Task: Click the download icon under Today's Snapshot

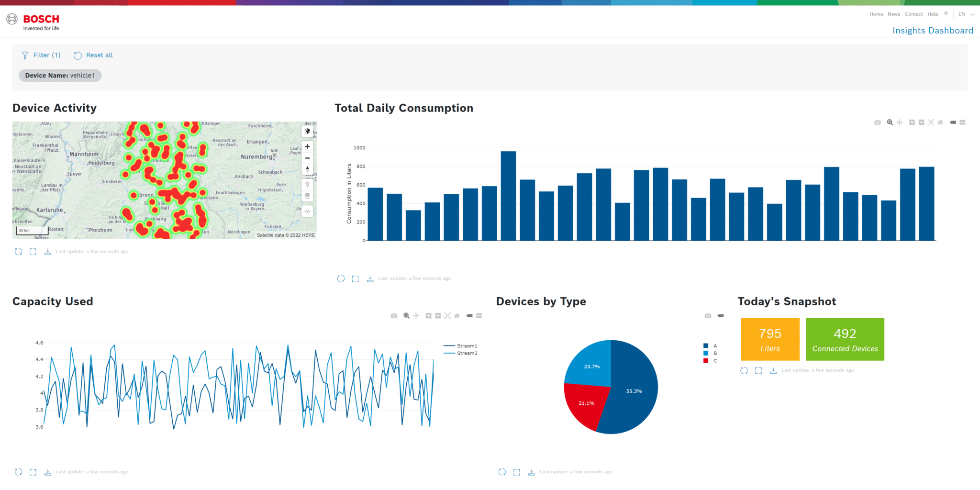Action: pyautogui.click(x=773, y=370)
